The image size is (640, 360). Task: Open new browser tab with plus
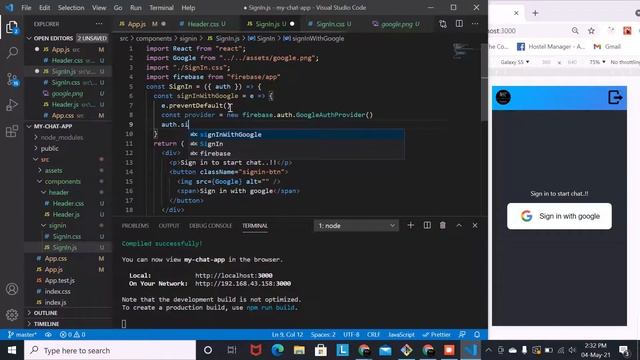(535, 13)
